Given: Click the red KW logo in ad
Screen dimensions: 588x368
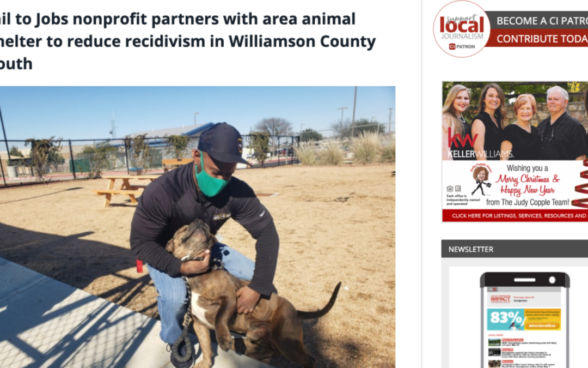Looking at the screenshot, I should (x=462, y=138).
